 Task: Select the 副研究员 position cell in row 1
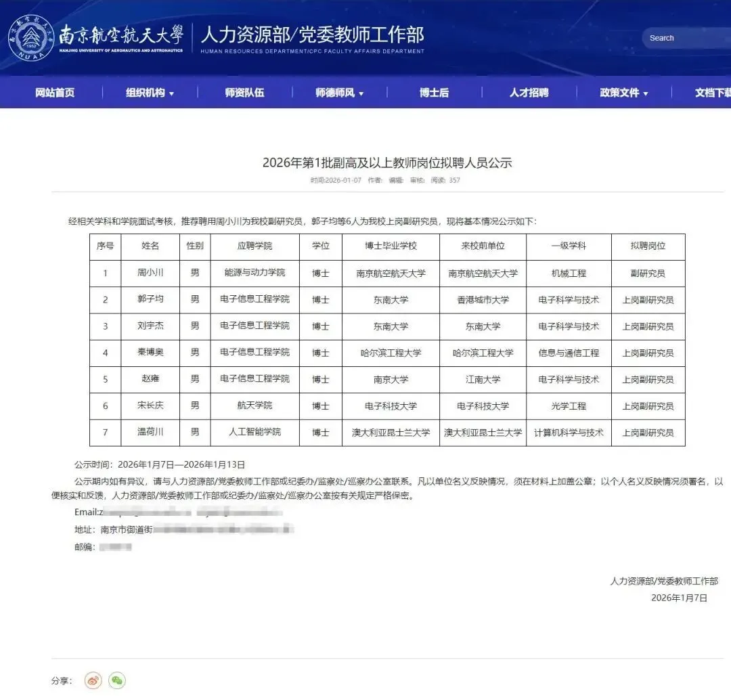648,274
